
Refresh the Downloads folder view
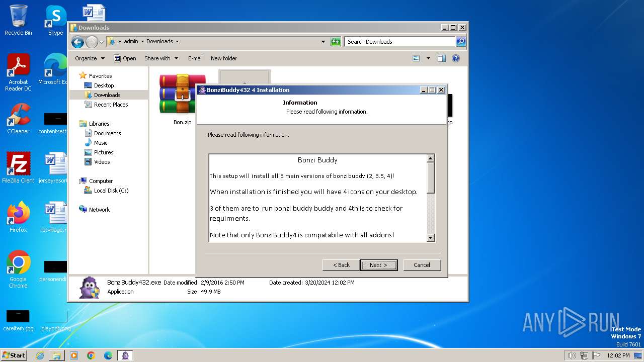336,42
